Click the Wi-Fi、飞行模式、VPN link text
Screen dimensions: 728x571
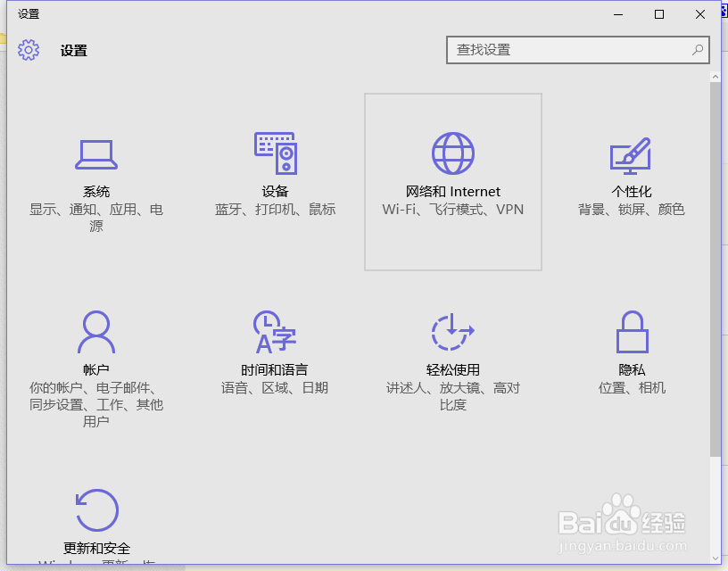[452, 209]
